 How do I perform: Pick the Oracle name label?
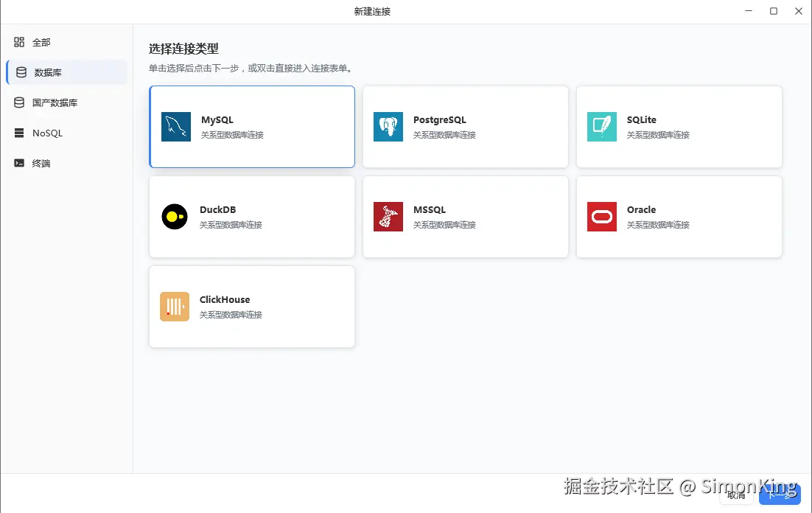[641, 210]
